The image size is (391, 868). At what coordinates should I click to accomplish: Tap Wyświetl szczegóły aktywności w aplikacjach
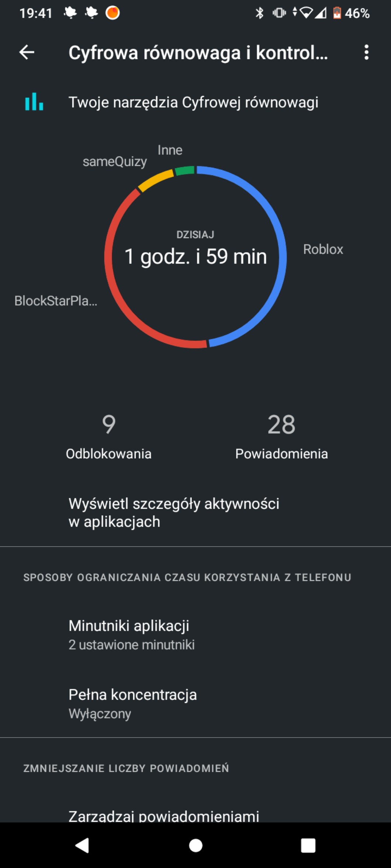pyautogui.click(x=174, y=512)
